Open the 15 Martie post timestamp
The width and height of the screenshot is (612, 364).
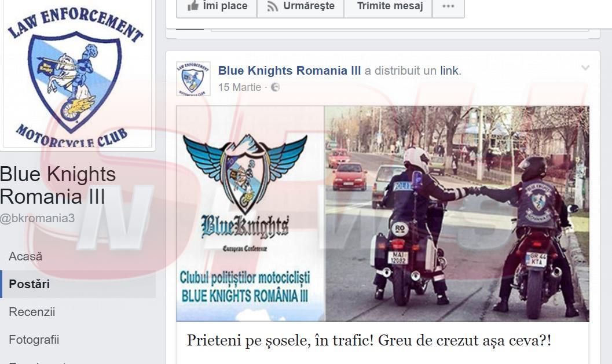pos(239,87)
